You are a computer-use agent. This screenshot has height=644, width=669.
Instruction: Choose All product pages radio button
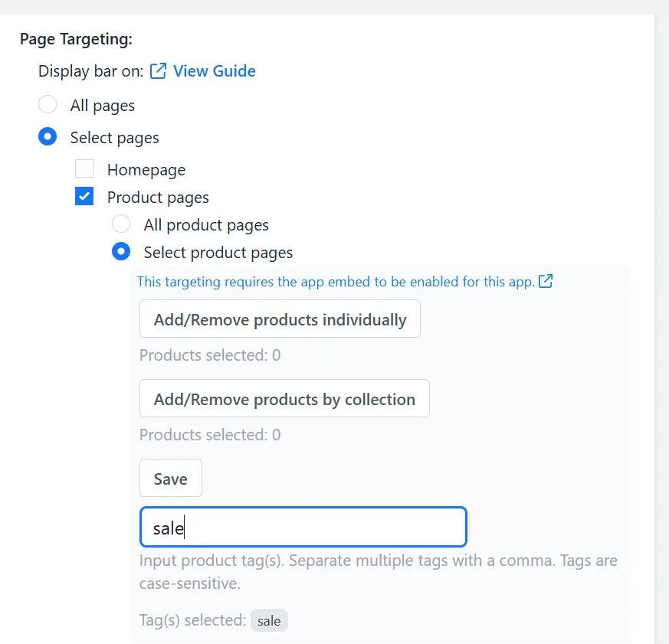pos(121,224)
